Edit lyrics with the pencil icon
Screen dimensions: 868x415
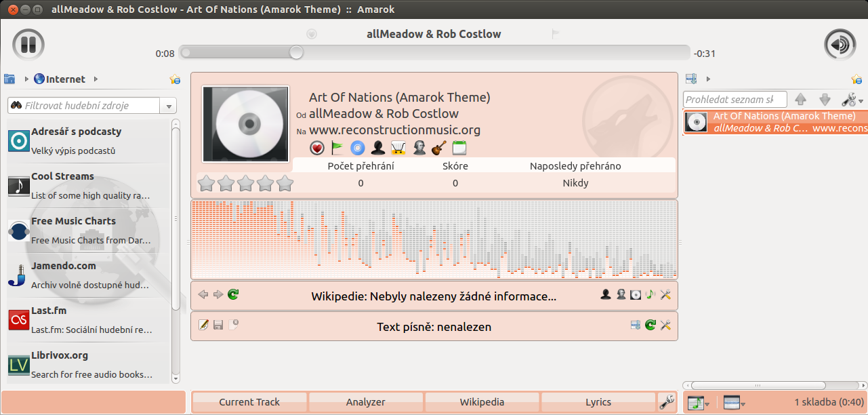pyautogui.click(x=203, y=325)
